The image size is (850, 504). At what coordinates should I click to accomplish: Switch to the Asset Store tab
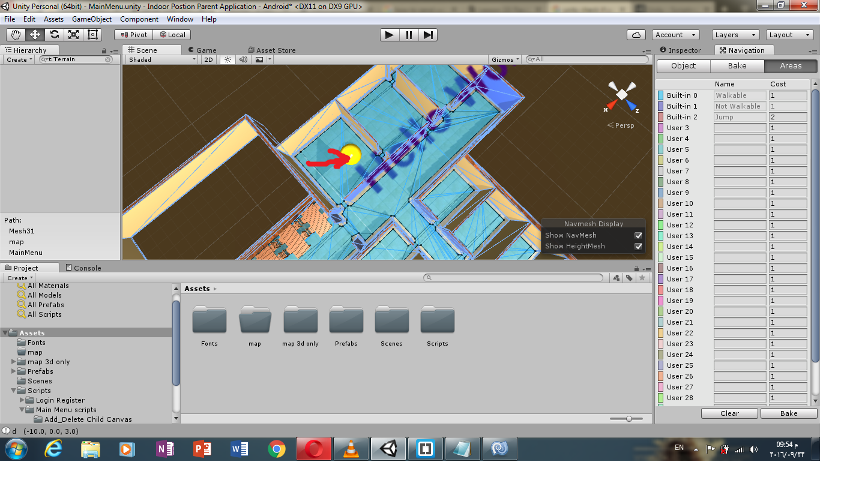click(x=271, y=50)
